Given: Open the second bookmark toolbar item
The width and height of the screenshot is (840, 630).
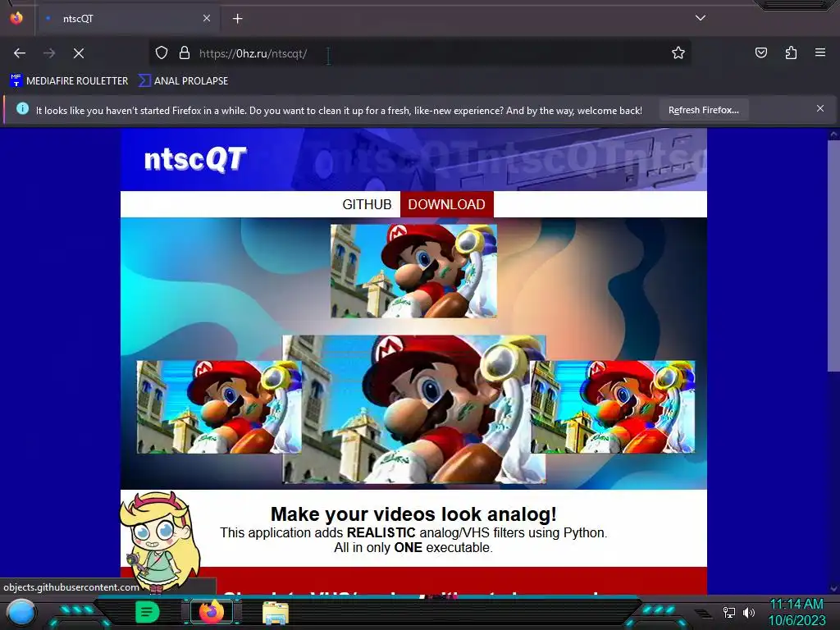Looking at the screenshot, I should (183, 81).
